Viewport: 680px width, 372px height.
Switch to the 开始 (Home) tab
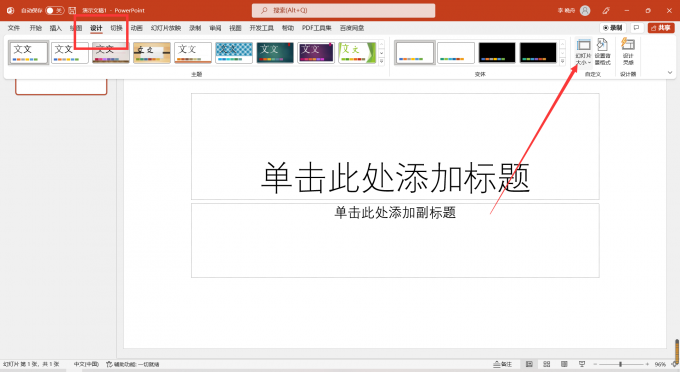[x=36, y=28]
